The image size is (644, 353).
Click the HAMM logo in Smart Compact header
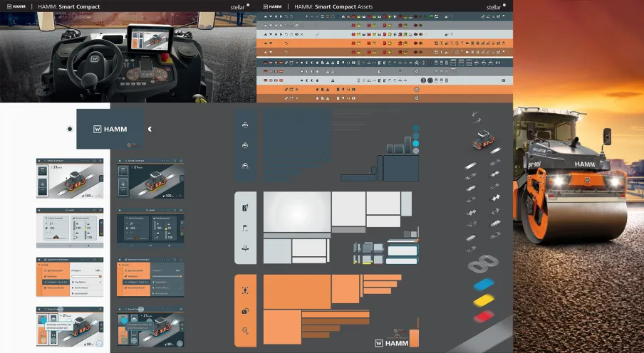tap(16, 6)
